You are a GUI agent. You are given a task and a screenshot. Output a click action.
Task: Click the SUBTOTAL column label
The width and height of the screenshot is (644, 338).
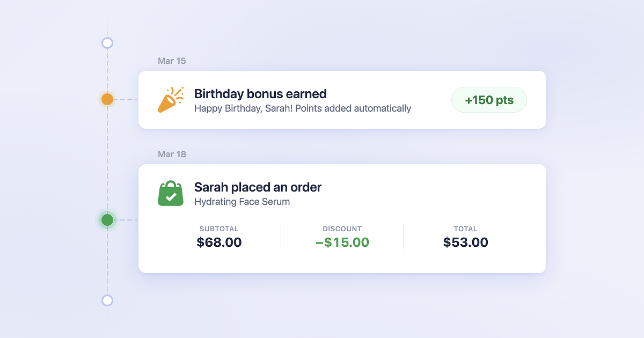(219, 229)
